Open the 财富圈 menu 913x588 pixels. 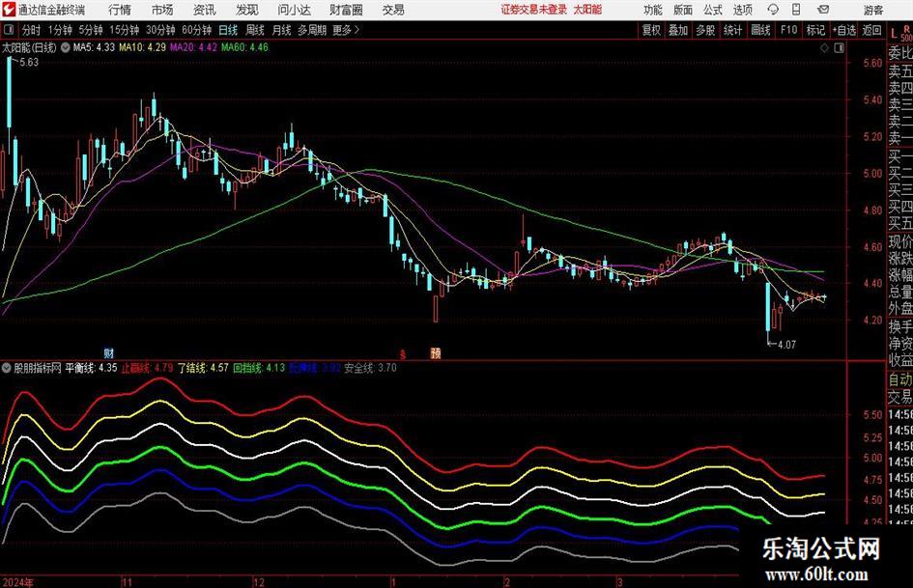346,10
